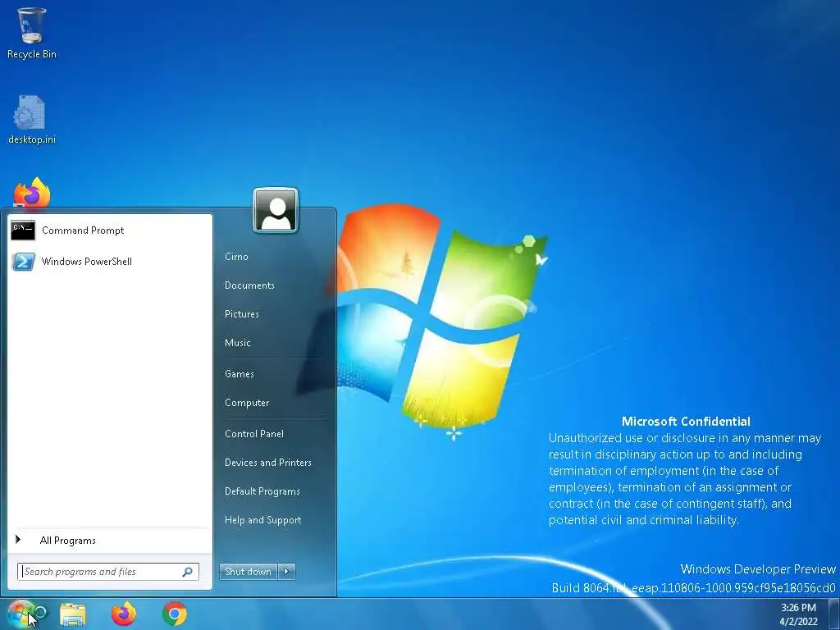
Task: Click the Firefox shortcut on the desktop
Action: 32,193
